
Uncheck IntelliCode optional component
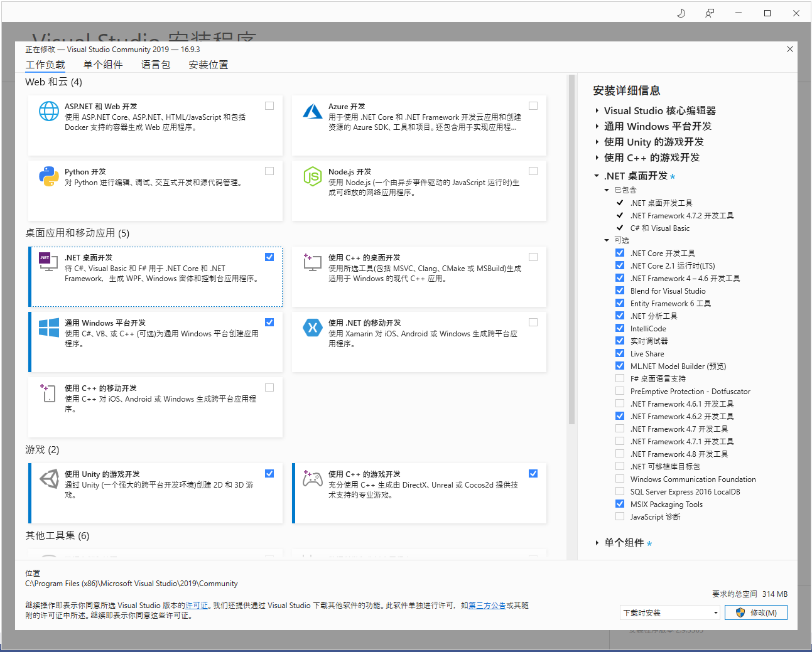[x=620, y=328]
